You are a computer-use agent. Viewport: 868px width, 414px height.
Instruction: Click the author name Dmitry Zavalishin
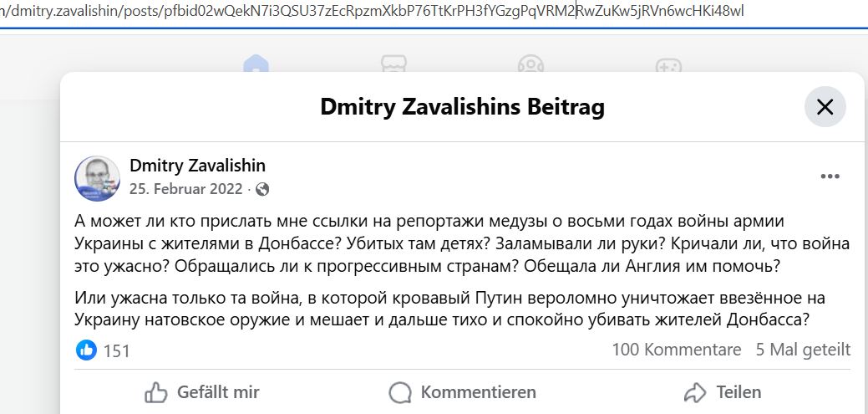(197, 166)
